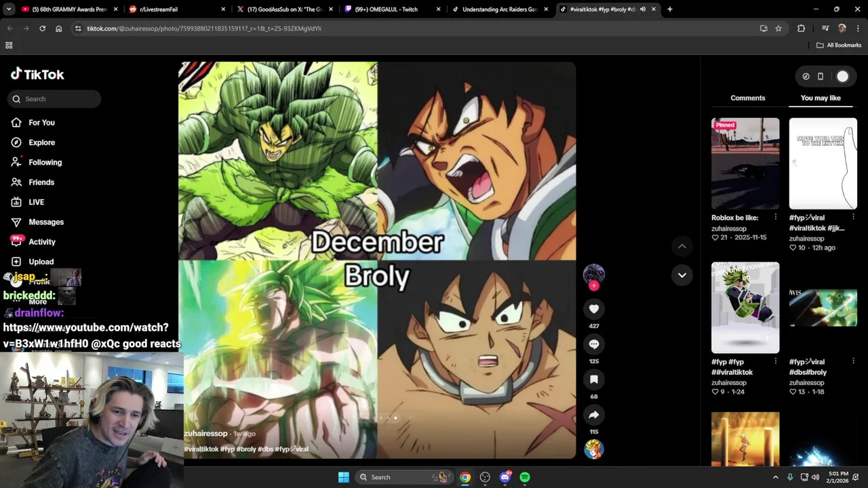Open the Upload page
Viewport: 868px width, 488px height.
point(32,262)
